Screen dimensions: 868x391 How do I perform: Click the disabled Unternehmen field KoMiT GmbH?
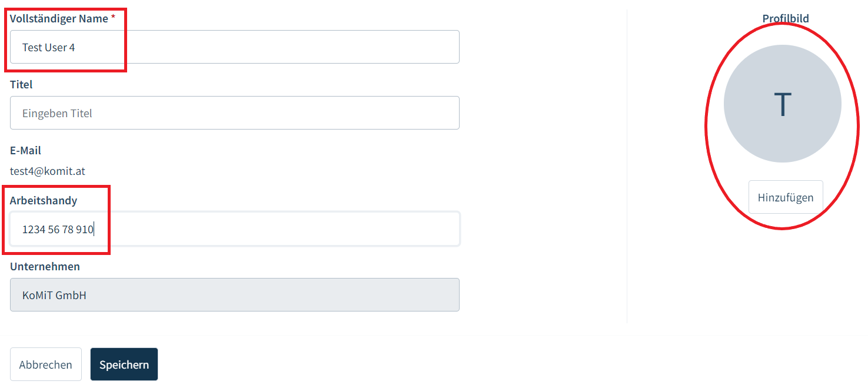235,295
